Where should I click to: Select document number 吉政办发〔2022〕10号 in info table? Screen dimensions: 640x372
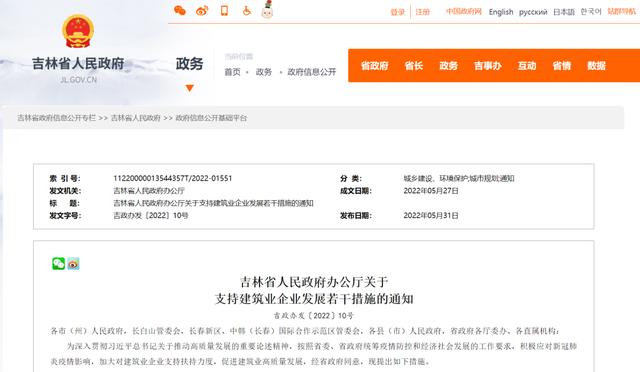(x=151, y=216)
